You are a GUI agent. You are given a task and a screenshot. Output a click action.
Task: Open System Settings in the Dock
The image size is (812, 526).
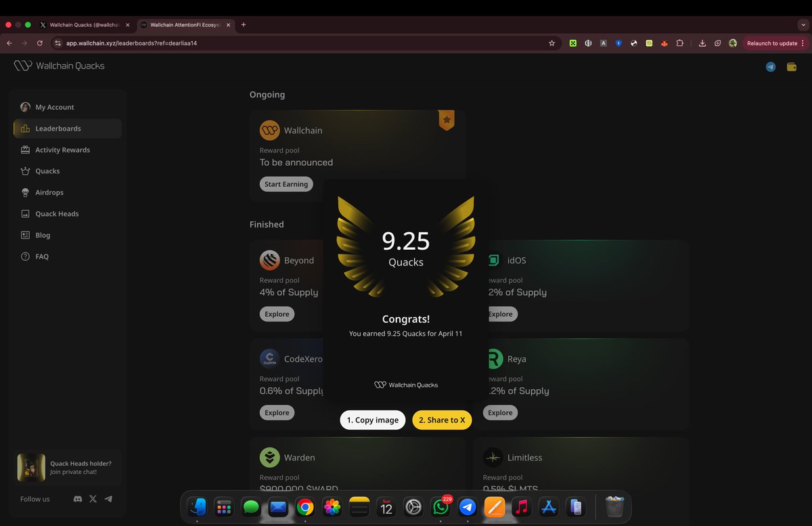coord(413,507)
